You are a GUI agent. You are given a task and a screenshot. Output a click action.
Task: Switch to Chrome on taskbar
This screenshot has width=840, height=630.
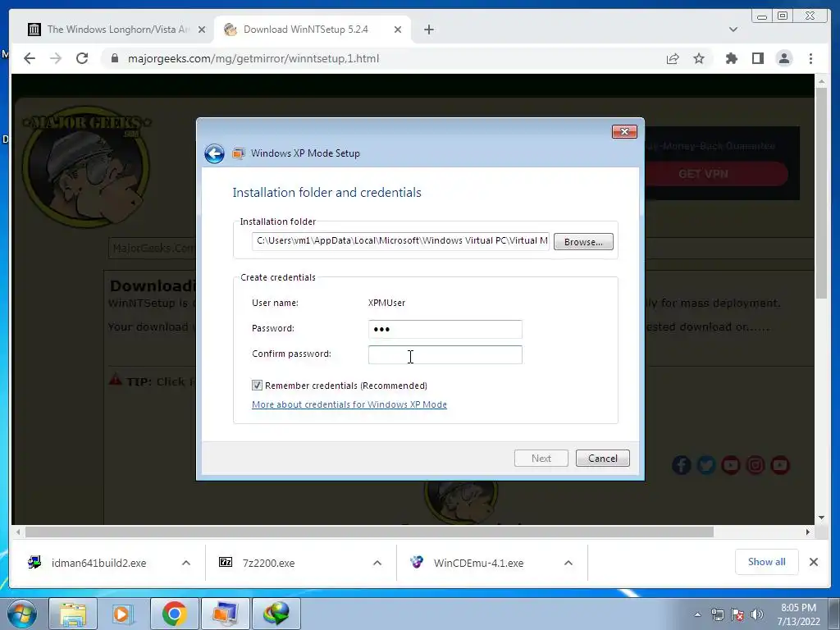pyautogui.click(x=174, y=614)
